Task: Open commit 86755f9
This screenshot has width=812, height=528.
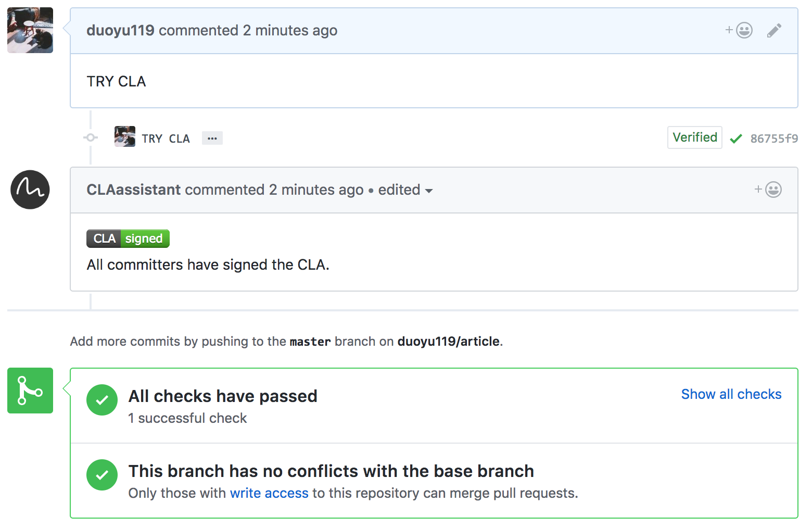Action: click(774, 139)
